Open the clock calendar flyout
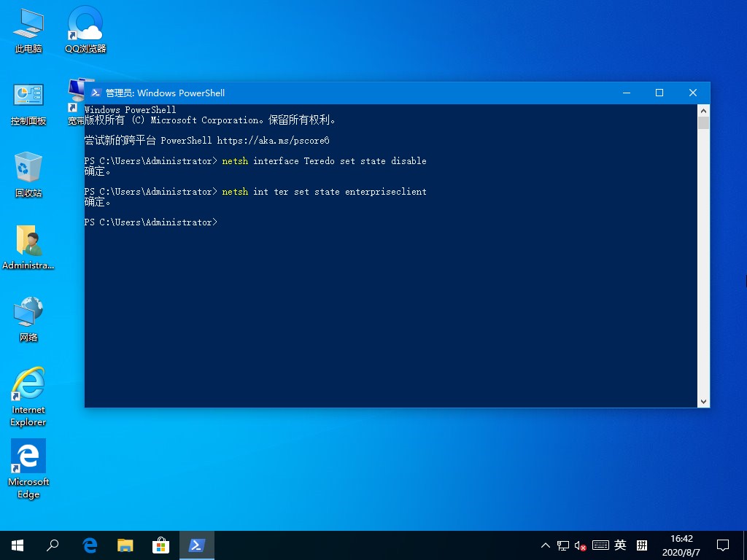Image resolution: width=747 pixels, height=560 pixels. (x=681, y=545)
